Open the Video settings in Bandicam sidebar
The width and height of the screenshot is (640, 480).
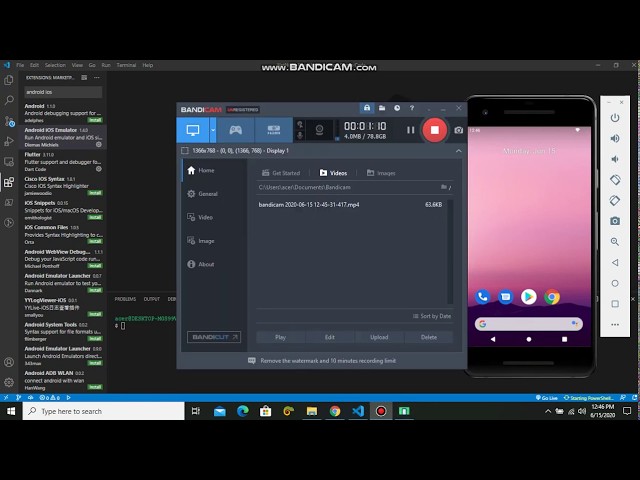pos(200,217)
